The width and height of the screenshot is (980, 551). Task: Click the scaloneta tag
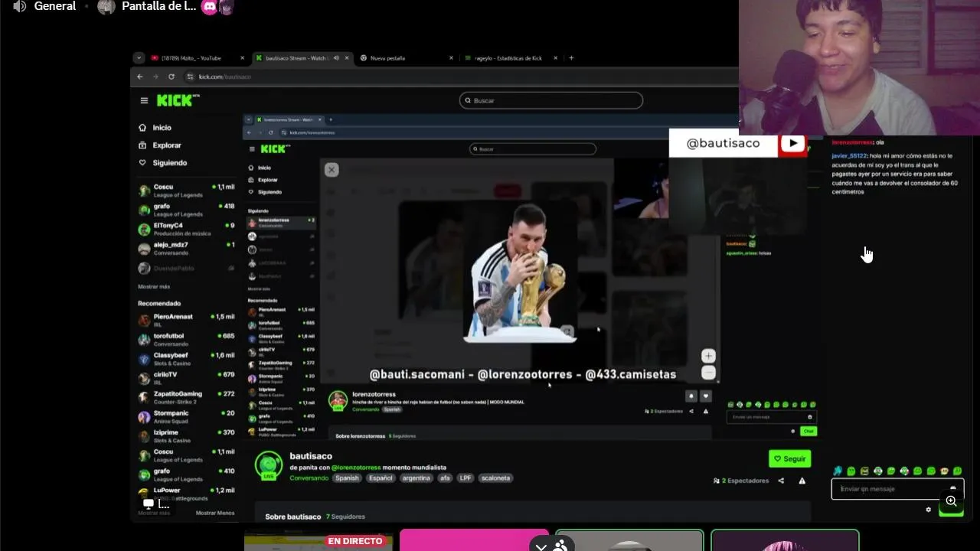point(495,478)
